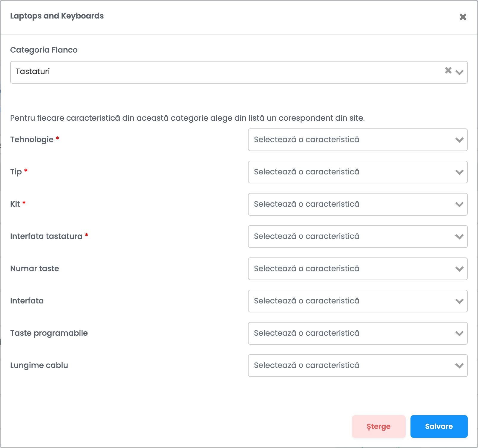Expand the Categoria Flanco dropdown arrow
Viewport: 478px width, 448px height.
pyautogui.click(x=459, y=72)
